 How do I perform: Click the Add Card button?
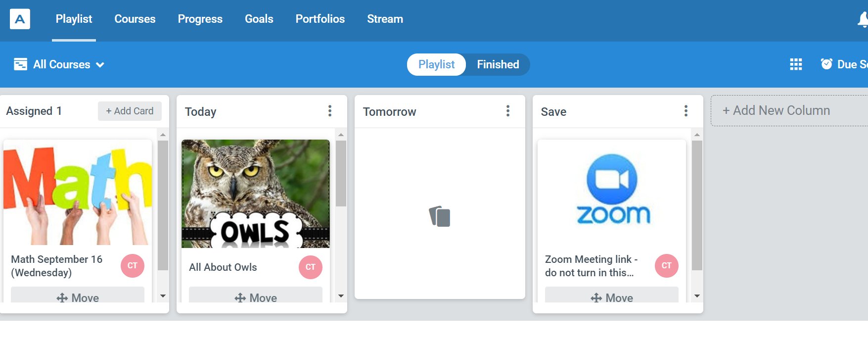coord(130,111)
